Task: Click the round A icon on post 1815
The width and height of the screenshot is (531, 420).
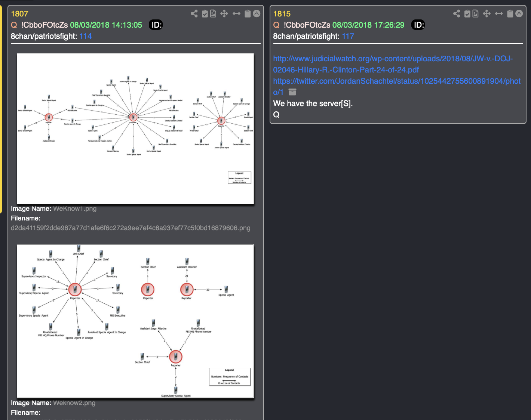Action: (519, 13)
